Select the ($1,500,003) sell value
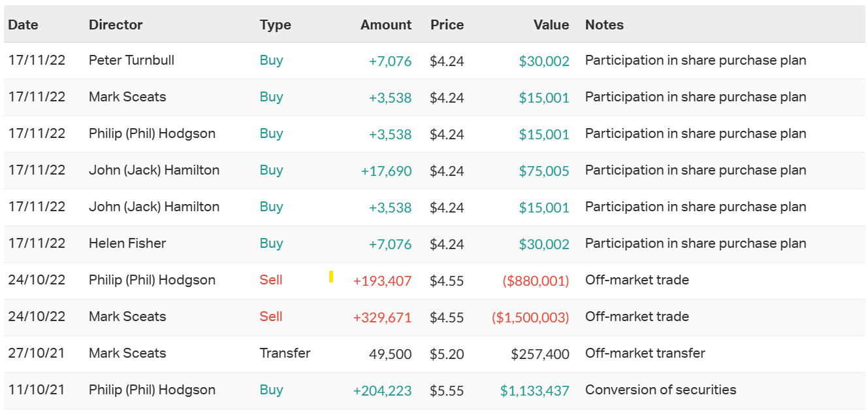The height and width of the screenshot is (410, 868). coord(530,318)
